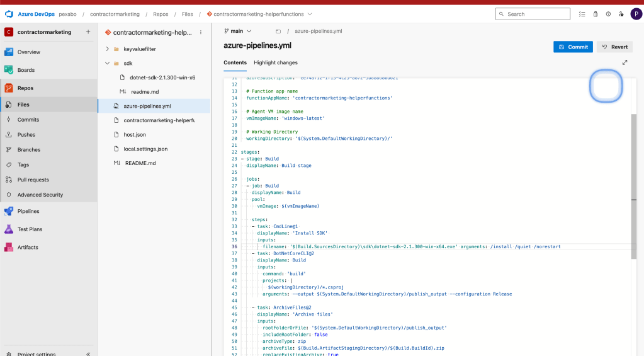Image resolution: width=644 pixels, height=356 pixels.
Task: Click the contractormarketing project tile icon
Action: point(9,32)
